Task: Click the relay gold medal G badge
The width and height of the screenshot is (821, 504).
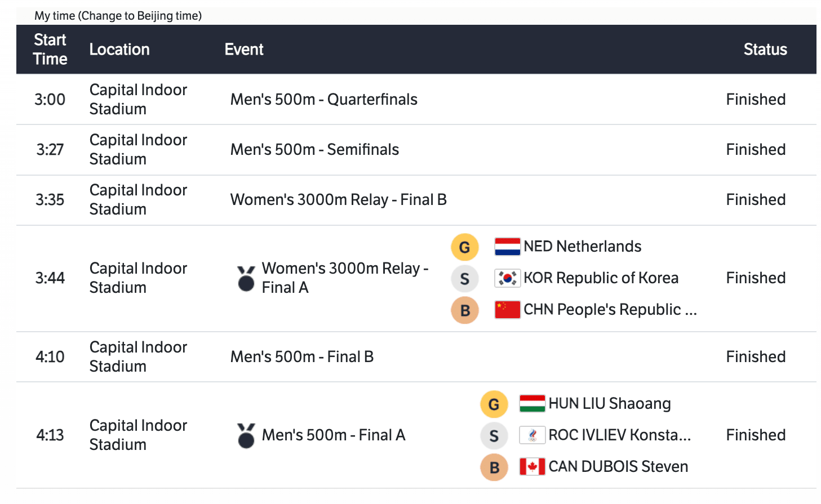Action: coord(465,247)
